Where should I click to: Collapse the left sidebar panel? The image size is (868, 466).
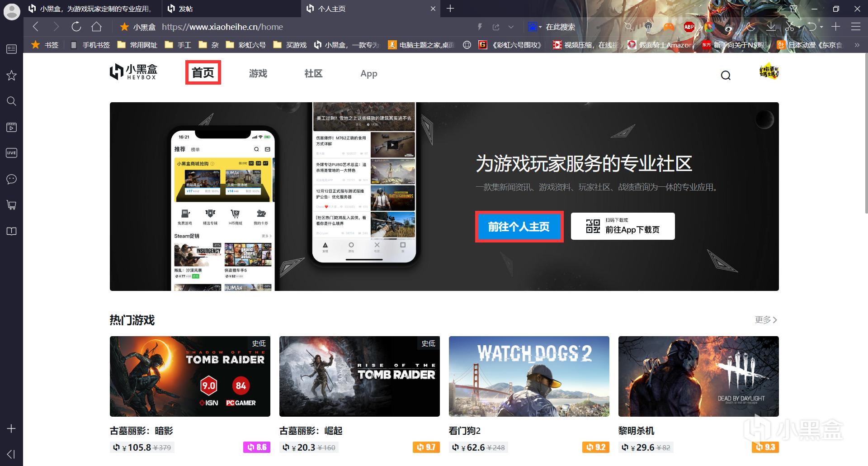[x=11, y=454]
